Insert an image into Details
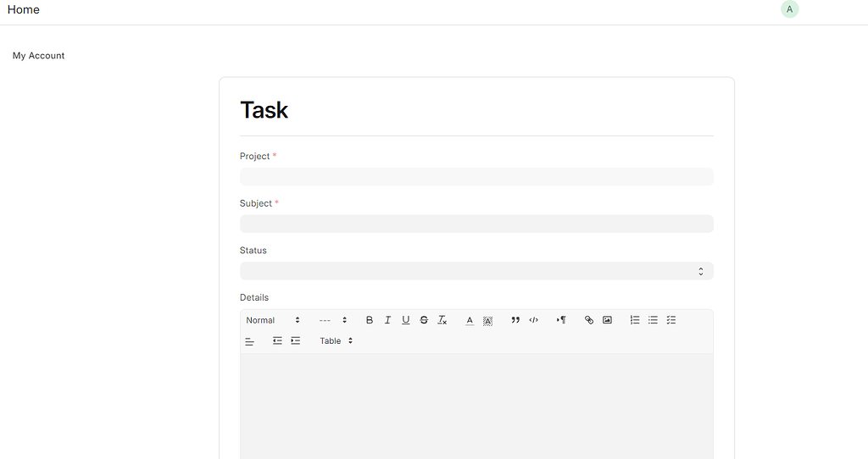 [607, 320]
